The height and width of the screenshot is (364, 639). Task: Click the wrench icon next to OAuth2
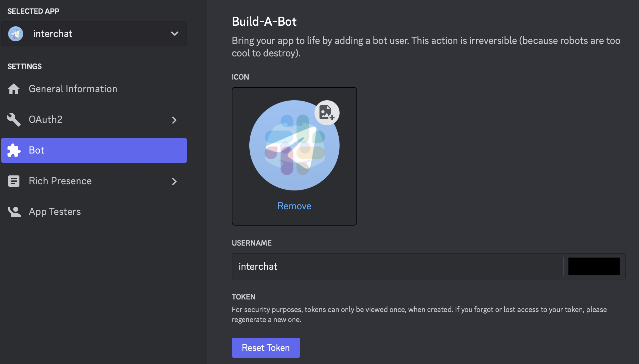[x=14, y=120]
